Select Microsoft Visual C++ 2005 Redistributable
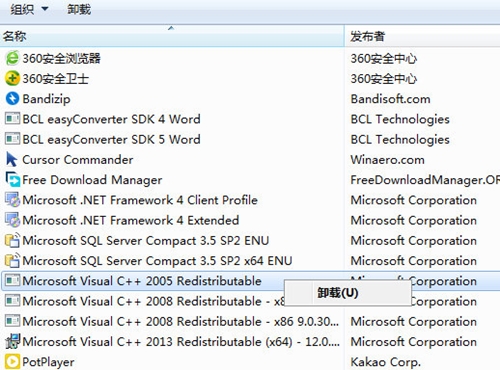 click(142, 281)
